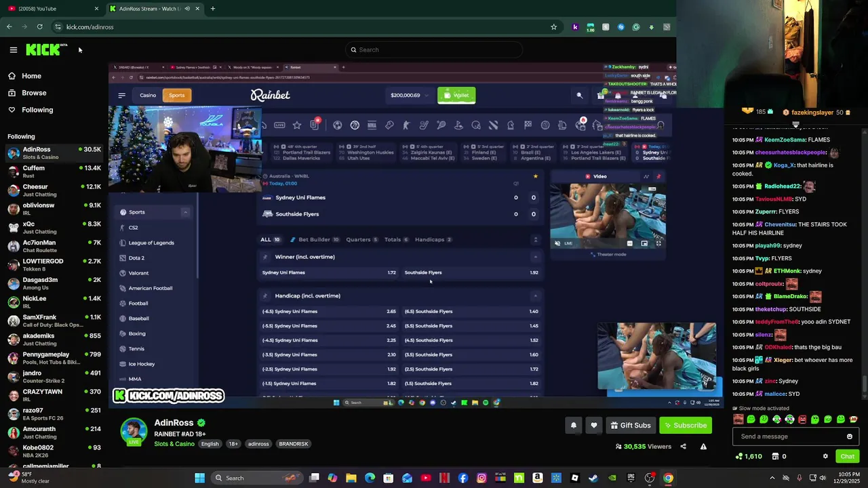Open xQc channel in following list

point(54,228)
